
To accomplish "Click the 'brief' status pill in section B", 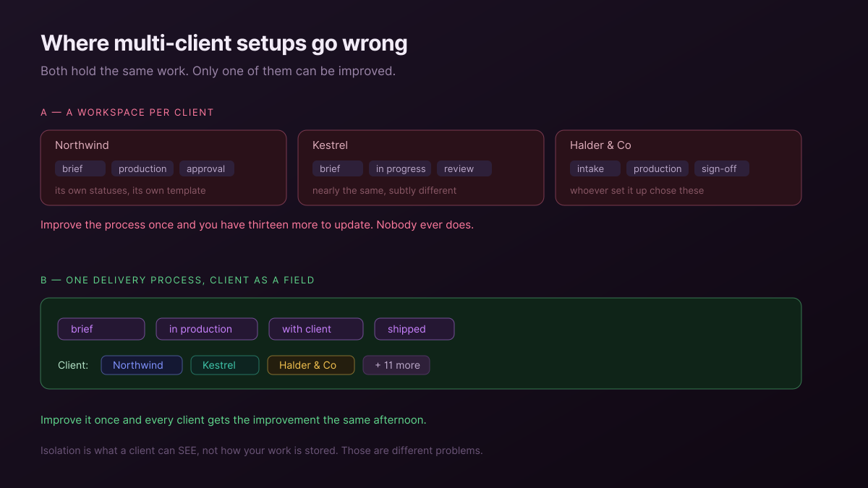I will [101, 329].
